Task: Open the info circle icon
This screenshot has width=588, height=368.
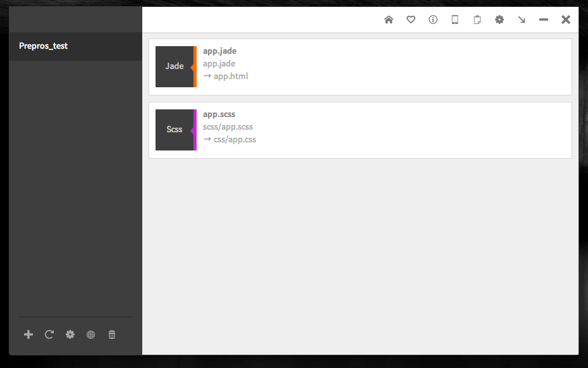Action: point(433,20)
